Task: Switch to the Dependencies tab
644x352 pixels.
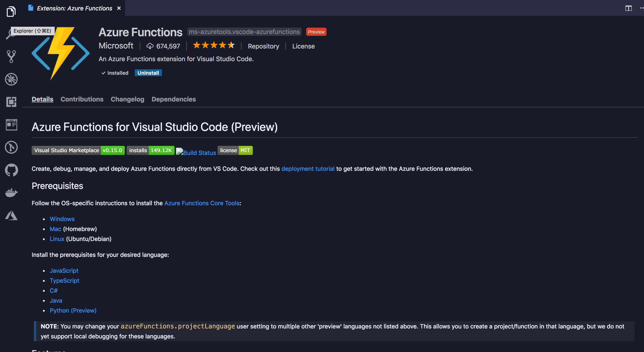Action: pos(173,99)
